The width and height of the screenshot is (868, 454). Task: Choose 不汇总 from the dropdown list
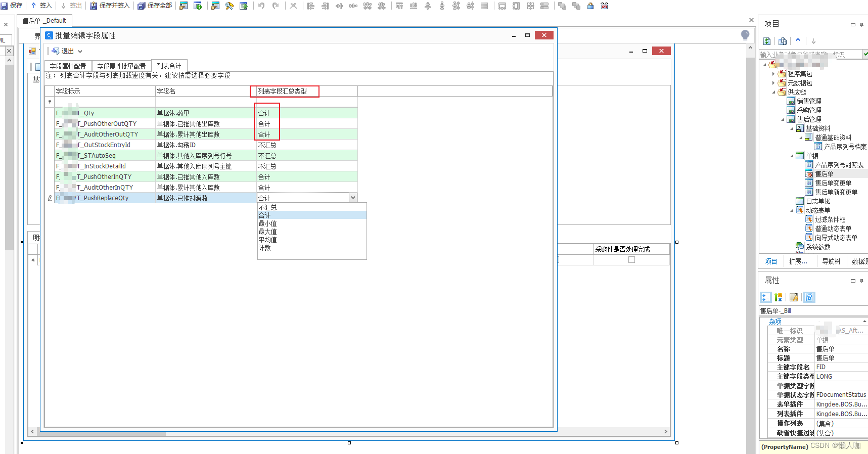(x=312, y=207)
